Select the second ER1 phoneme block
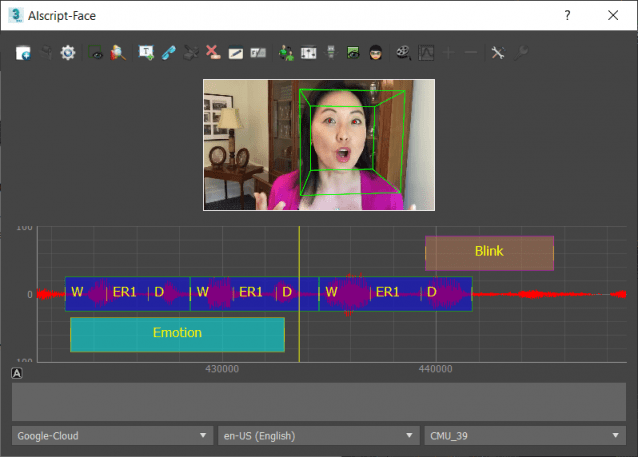The height and width of the screenshot is (457, 638). 255,294
